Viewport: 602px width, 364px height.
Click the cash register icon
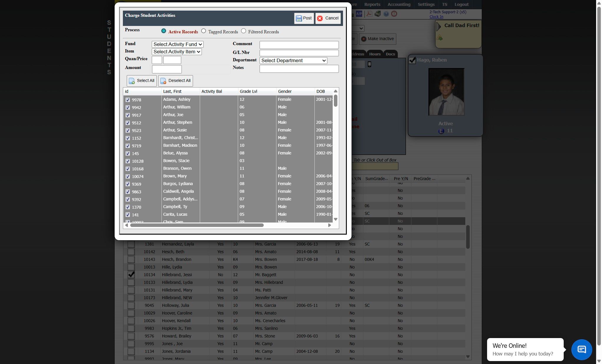[377, 14]
